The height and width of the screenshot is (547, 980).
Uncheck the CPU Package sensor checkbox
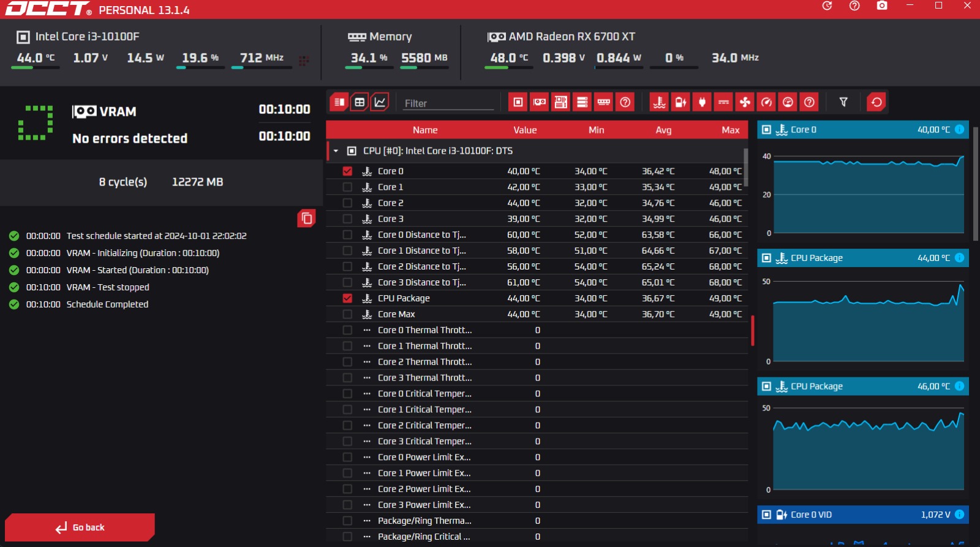point(347,298)
